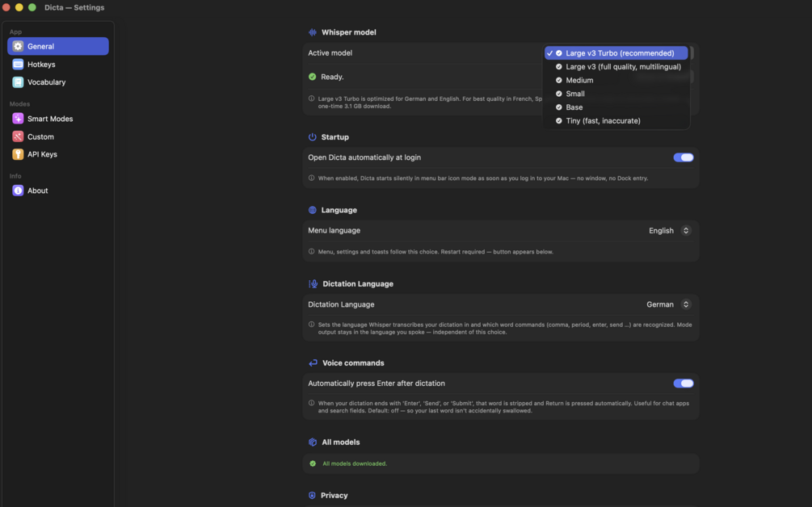The width and height of the screenshot is (812, 507).
Task: Open the Hotkeys settings page
Action: [58, 64]
